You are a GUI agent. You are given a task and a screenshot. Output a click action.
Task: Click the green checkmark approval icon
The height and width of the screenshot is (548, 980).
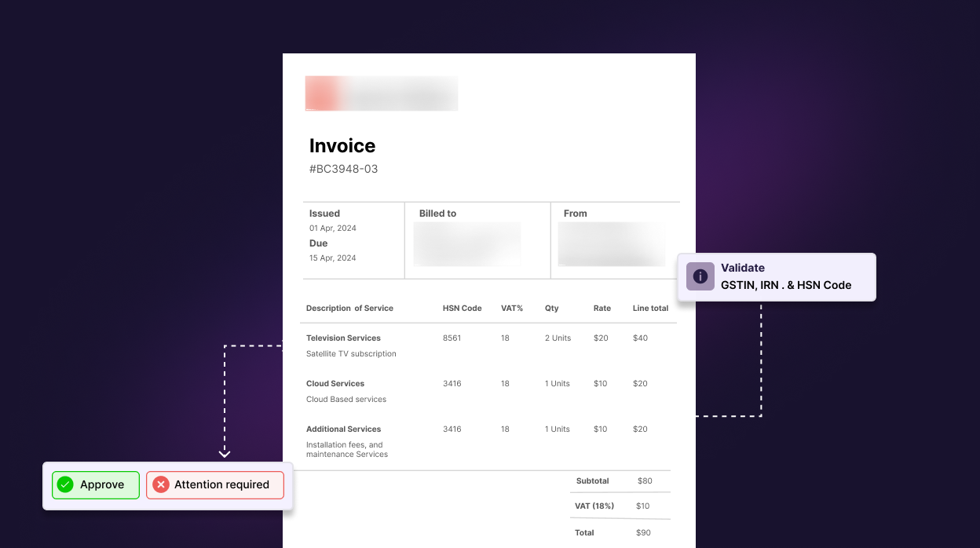click(x=66, y=484)
